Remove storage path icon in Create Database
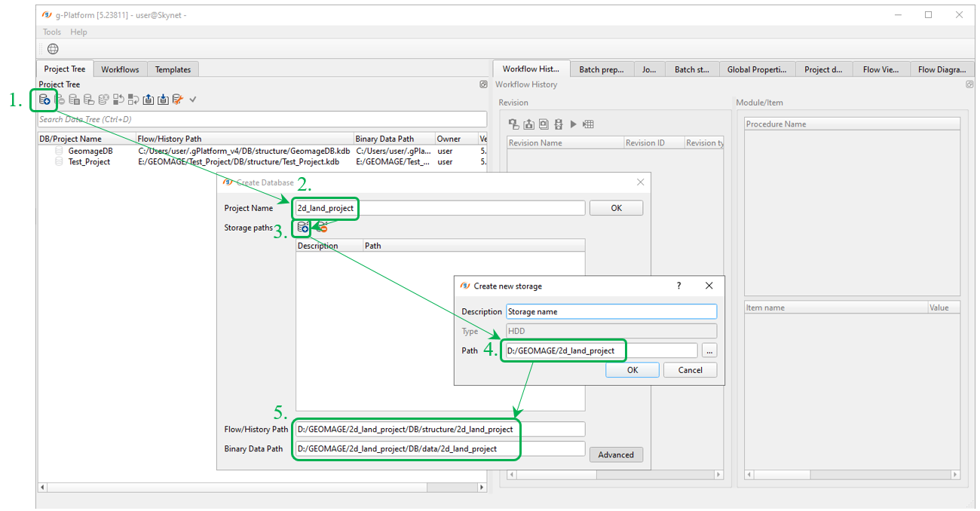Screen dimensions: 980x511 (x=322, y=228)
